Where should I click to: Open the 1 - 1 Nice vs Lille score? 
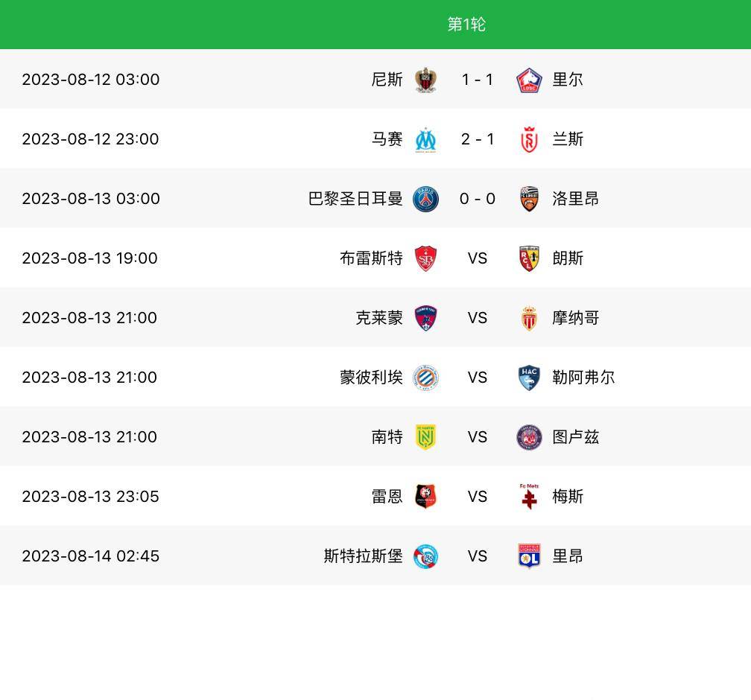pos(478,80)
